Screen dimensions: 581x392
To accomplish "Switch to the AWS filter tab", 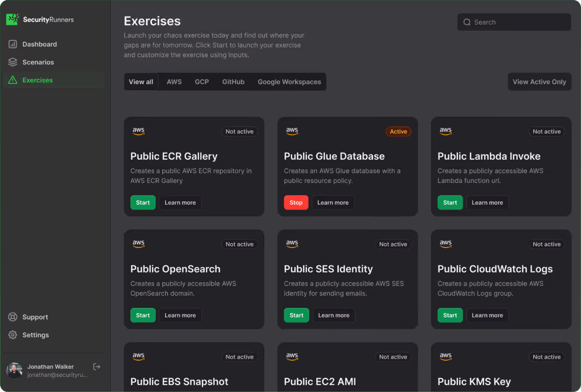I will (x=174, y=81).
